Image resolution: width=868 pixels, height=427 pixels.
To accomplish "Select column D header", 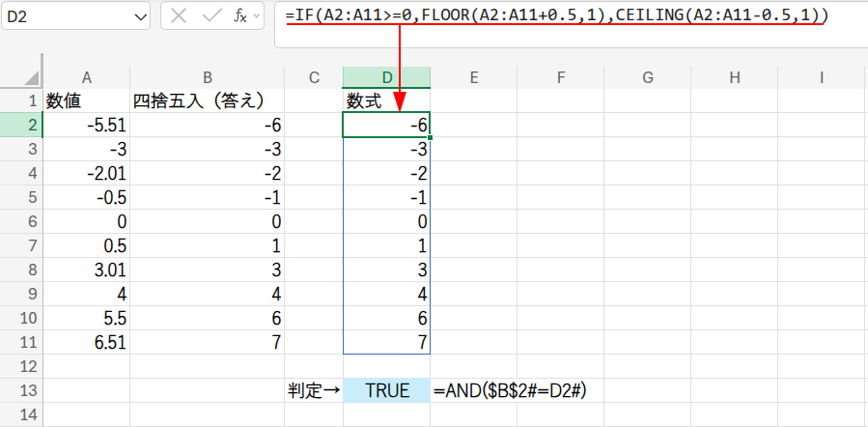I will 386,77.
